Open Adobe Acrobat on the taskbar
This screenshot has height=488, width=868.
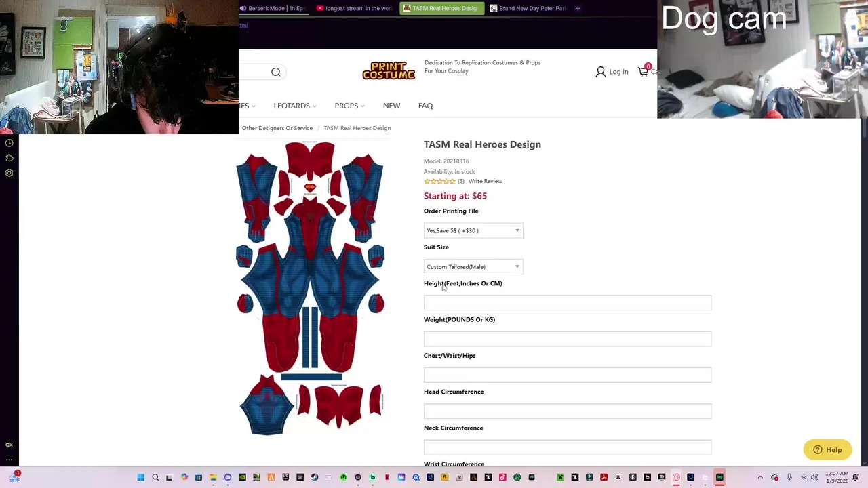[x=604, y=477]
